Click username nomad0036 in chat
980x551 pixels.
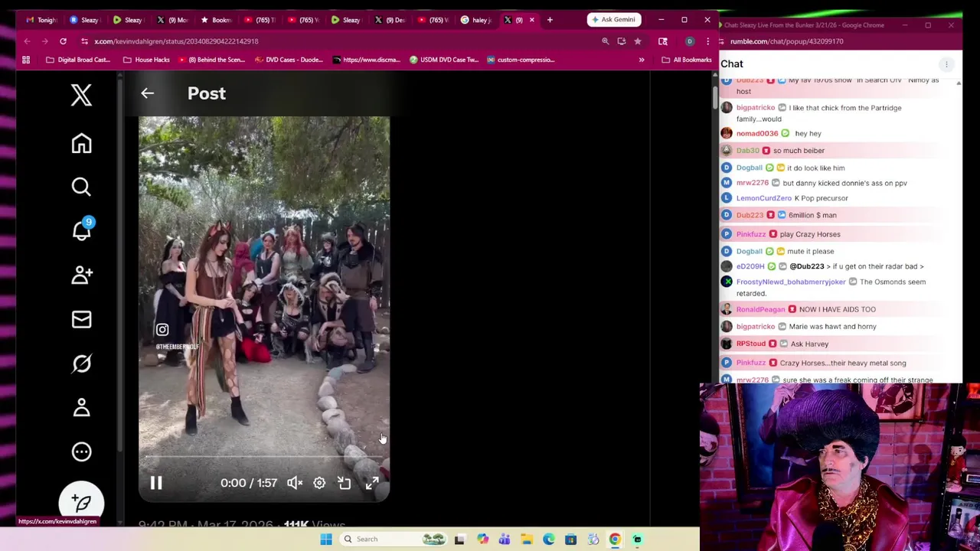[x=757, y=134]
